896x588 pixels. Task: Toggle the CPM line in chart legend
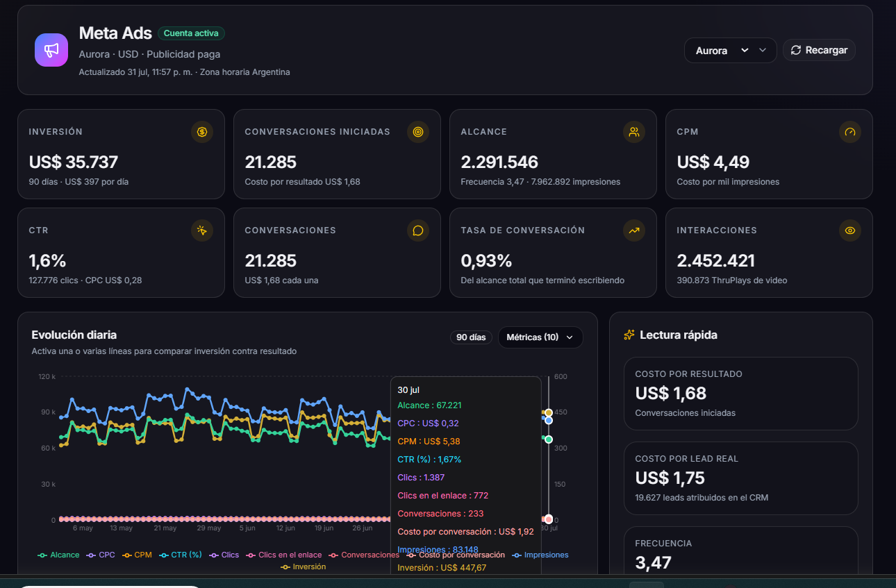pos(137,555)
